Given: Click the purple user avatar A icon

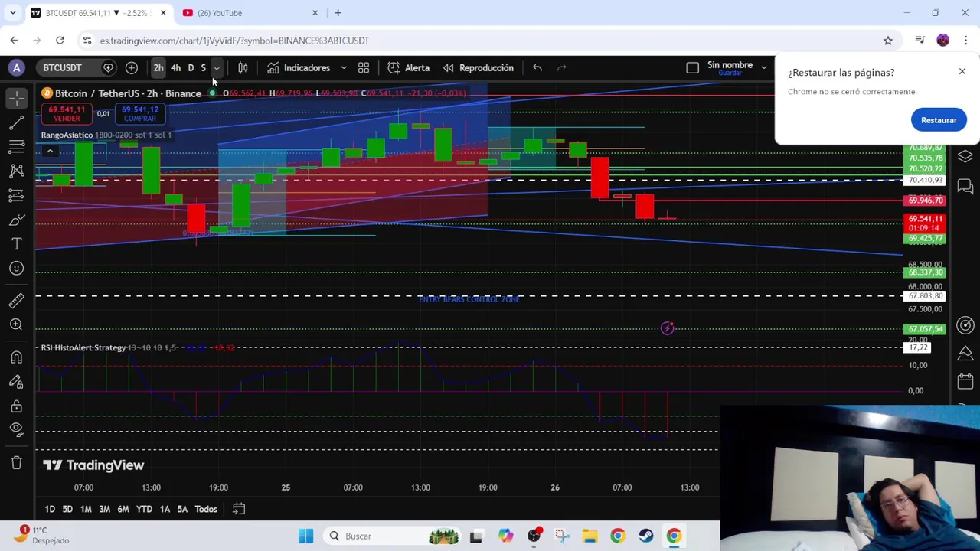Looking at the screenshot, I should 16,67.
